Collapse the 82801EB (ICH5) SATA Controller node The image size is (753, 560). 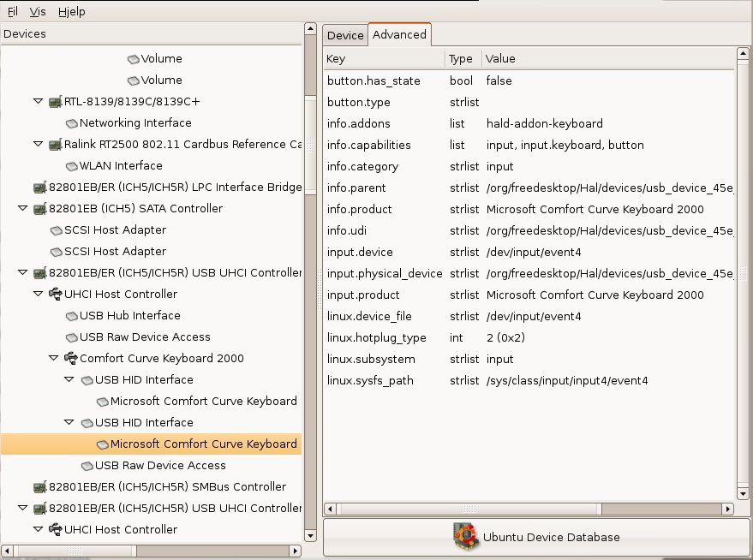tap(22, 208)
